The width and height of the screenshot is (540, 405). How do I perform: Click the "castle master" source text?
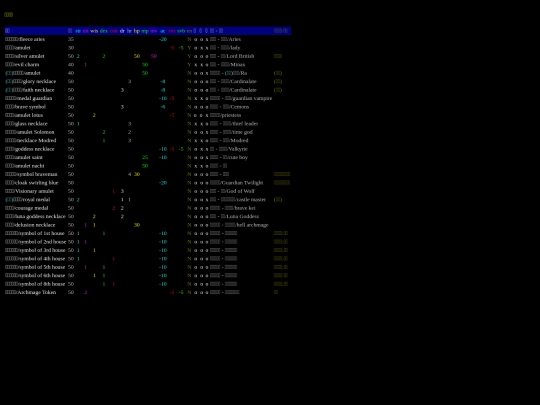click(251, 200)
